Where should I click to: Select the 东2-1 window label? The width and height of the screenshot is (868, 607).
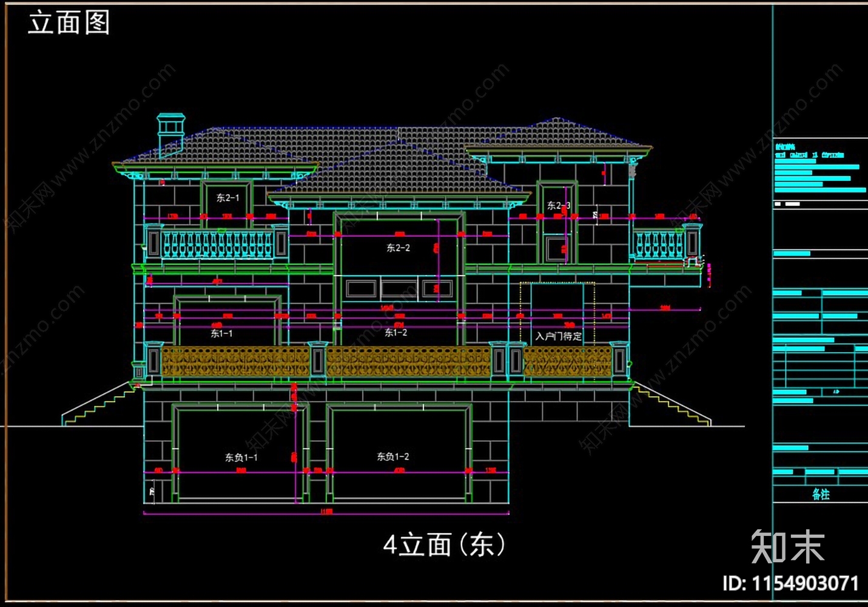[x=227, y=198]
